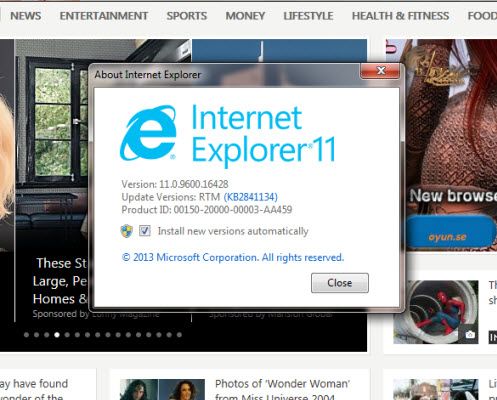This screenshot has width=497, height=400.
Task: Open the Wonder Woman photos article link
Action: (x=282, y=389)
